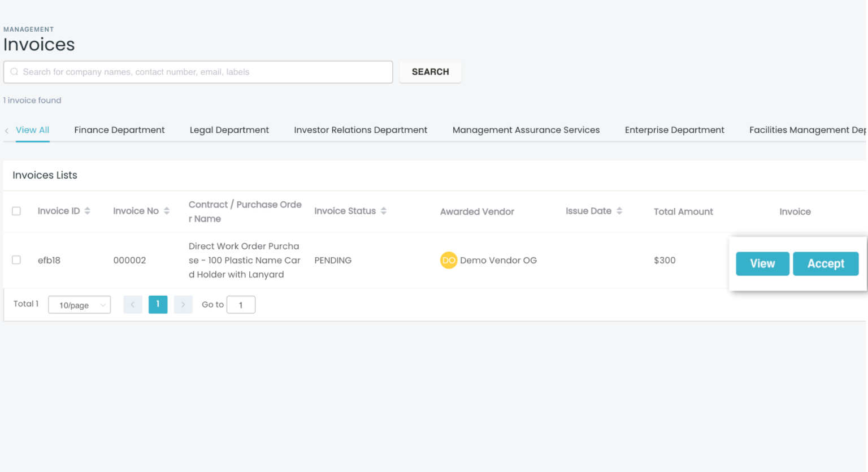Sort by Invoice No arrows
Image resolution: width=868 pixels, height=472 pixels.
pos(167,211)
